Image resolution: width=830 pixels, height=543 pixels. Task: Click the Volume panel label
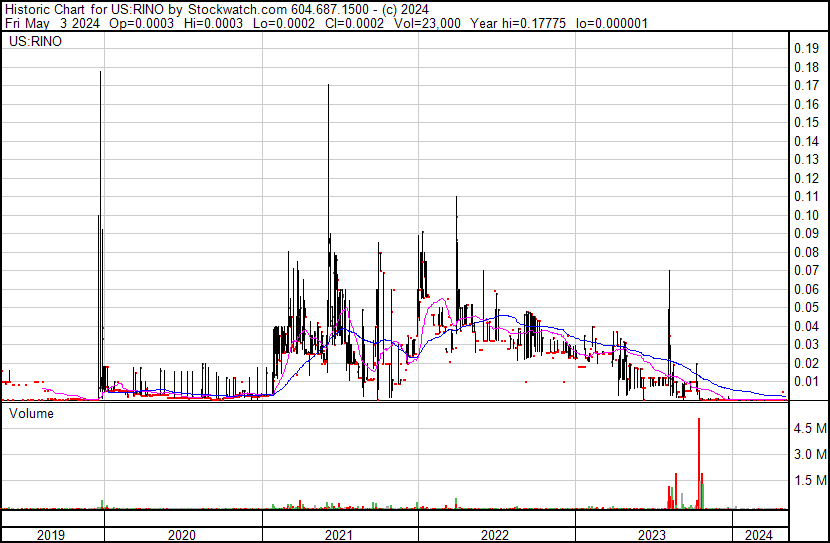click(31, 413)
